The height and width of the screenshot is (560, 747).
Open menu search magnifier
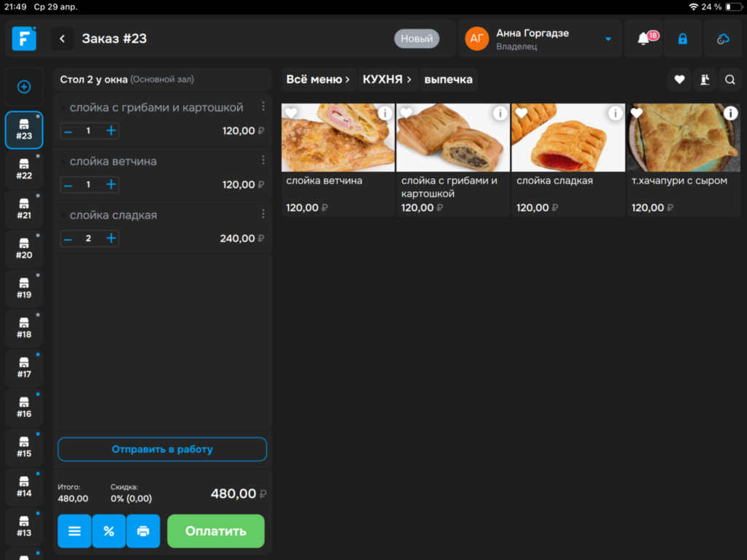click(x=729, y=79)
